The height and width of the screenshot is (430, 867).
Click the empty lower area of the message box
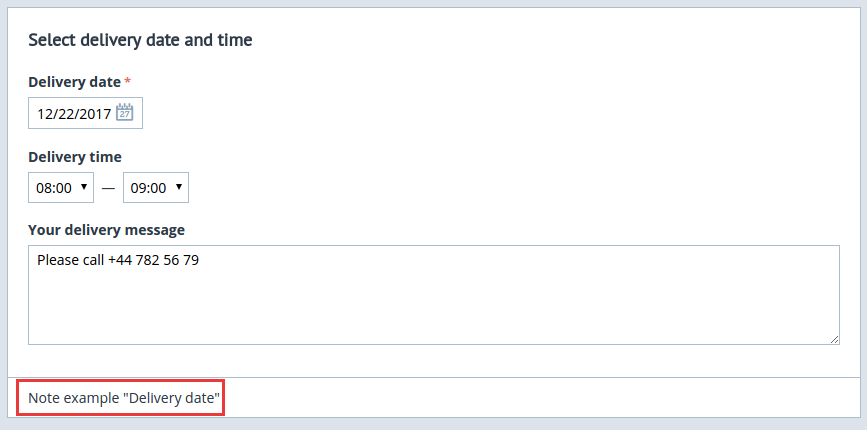click(434, 310)
